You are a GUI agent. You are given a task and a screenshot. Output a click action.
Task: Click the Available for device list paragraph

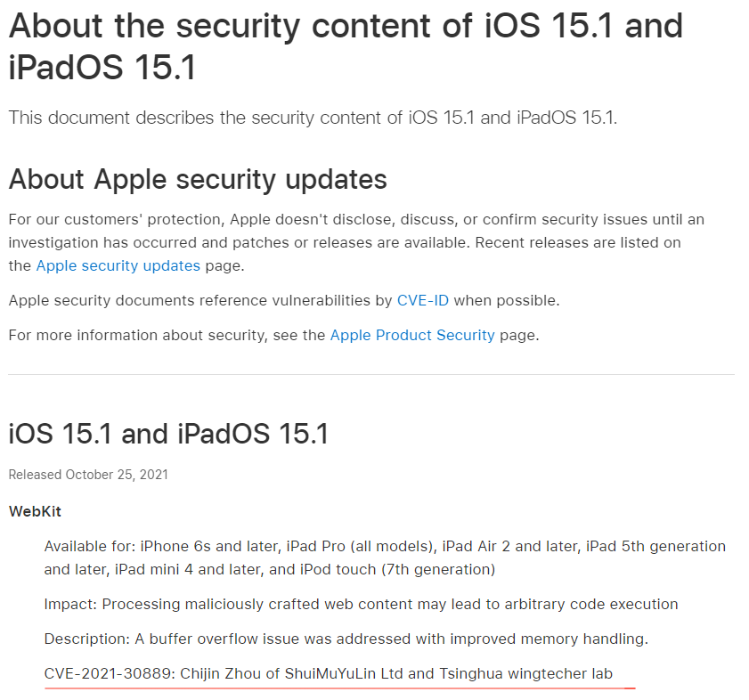click(385, 558)
